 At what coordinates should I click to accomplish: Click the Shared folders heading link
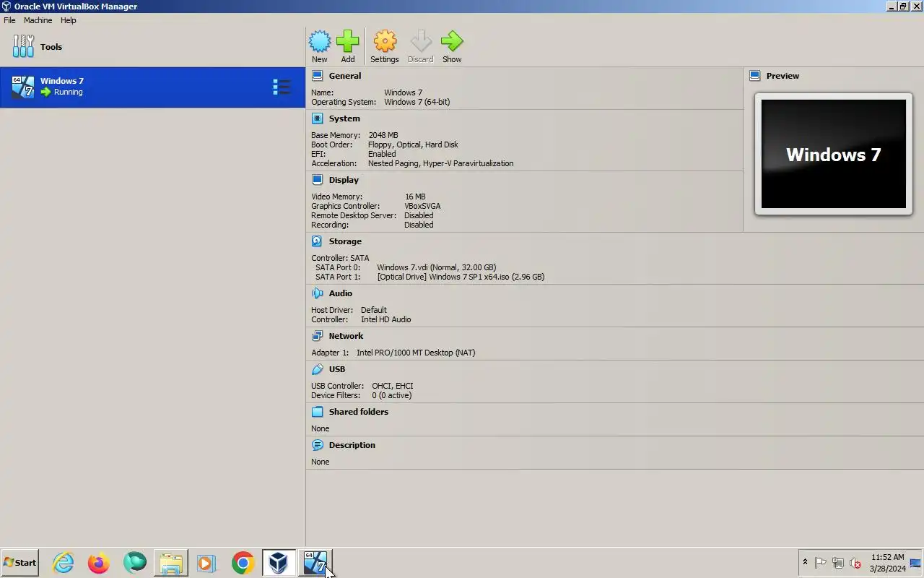coord(359,412)
